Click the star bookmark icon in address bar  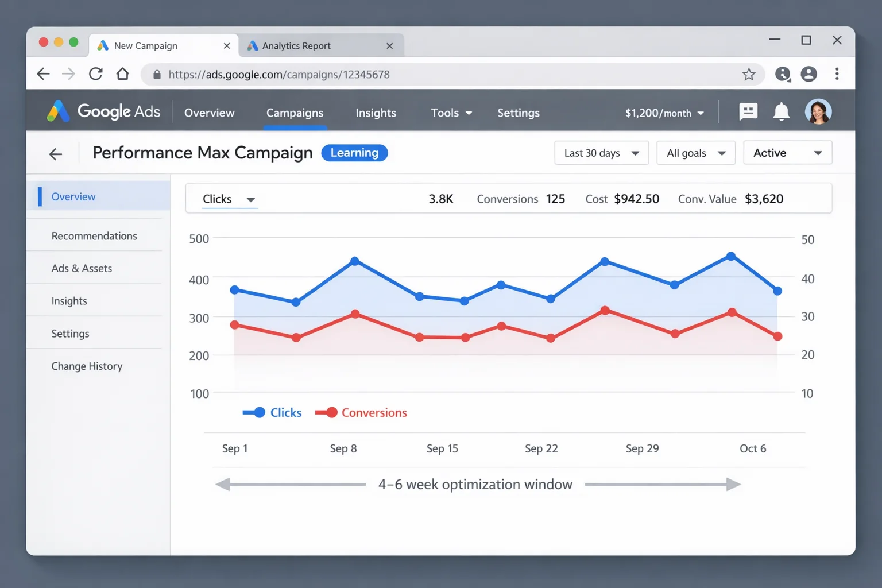748,74
